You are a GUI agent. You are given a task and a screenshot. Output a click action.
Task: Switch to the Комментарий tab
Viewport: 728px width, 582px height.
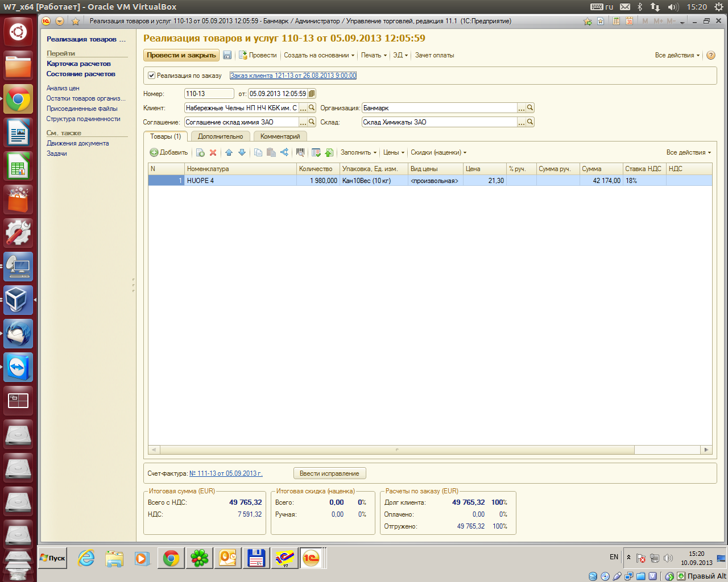coord(280,136)
